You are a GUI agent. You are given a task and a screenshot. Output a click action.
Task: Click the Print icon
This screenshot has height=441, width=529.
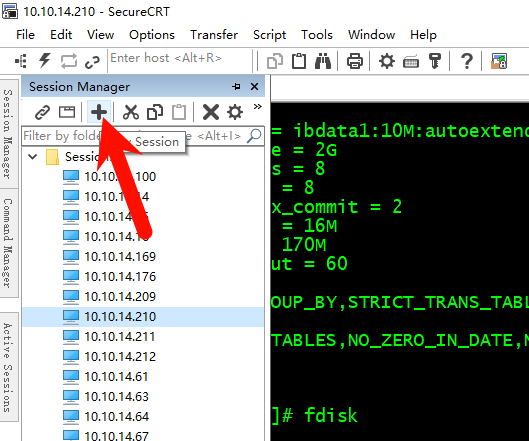[355, 61]
